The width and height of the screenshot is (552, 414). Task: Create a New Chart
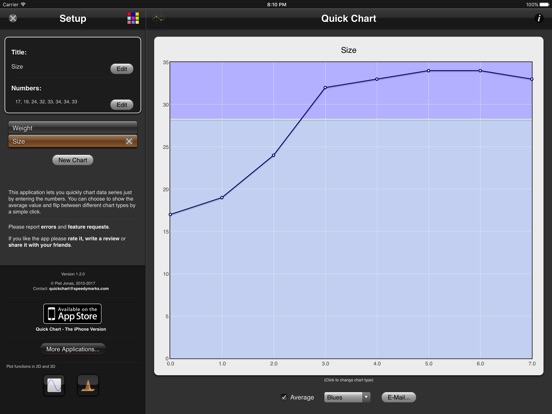pos(73,160)
